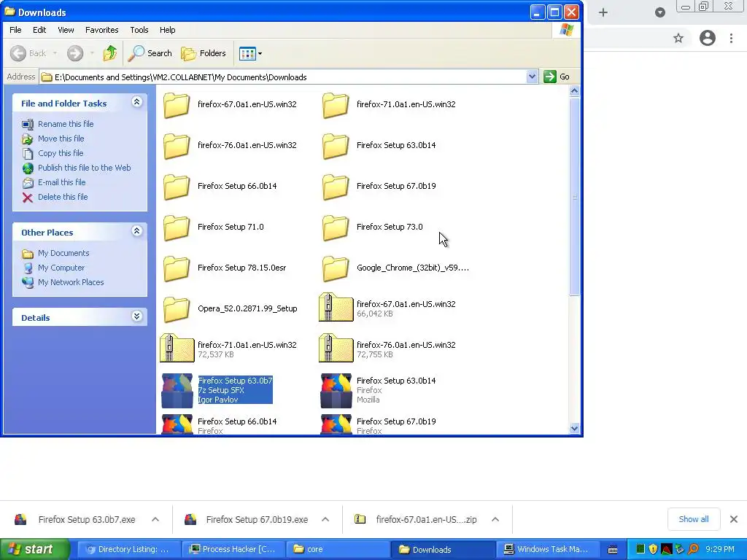This screenshot has height=560, width=747.
Task: Click the Chrome bookmark star icon
Action: pyautogui.click(x=678, y=38)
